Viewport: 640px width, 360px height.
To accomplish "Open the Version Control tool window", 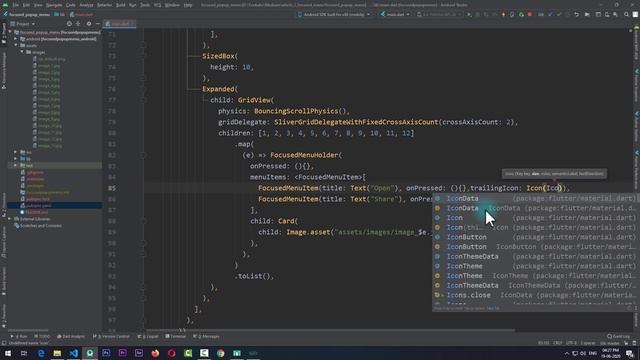I will (111, 336).
